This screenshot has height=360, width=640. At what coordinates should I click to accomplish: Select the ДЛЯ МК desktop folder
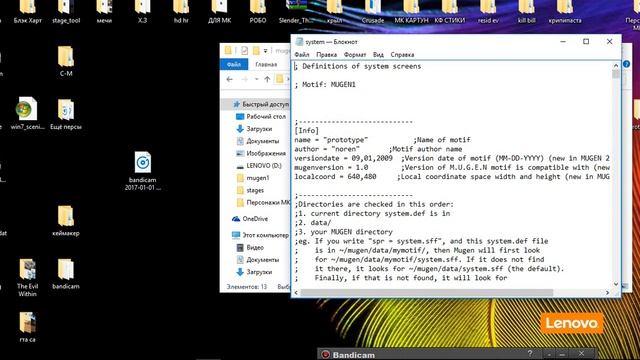(219, 11)
